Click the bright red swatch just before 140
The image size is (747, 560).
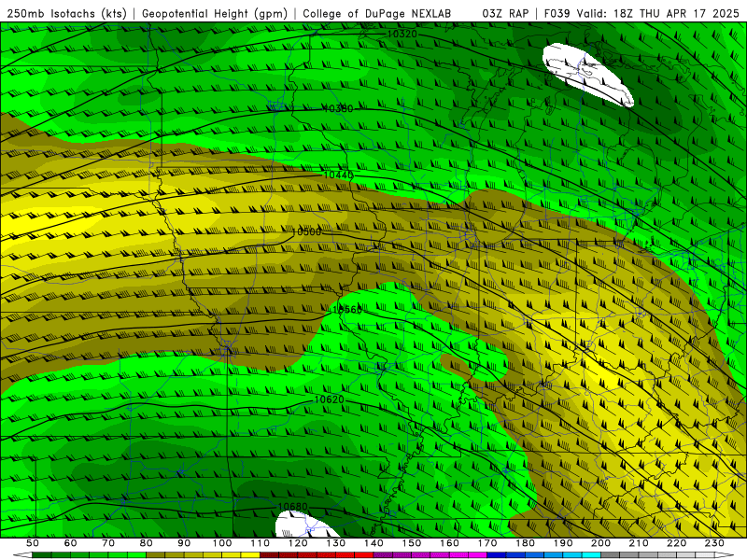(364, 555)
